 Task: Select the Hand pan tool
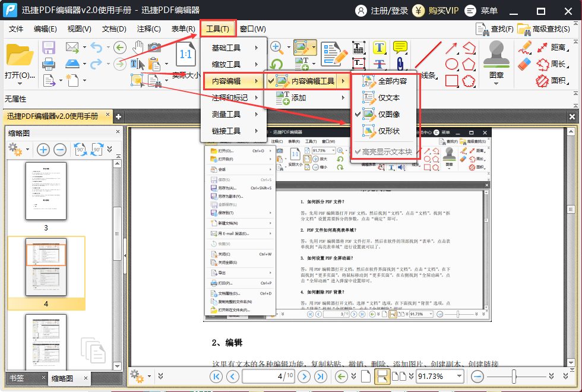pyautogui.click(x=138, y=47)
